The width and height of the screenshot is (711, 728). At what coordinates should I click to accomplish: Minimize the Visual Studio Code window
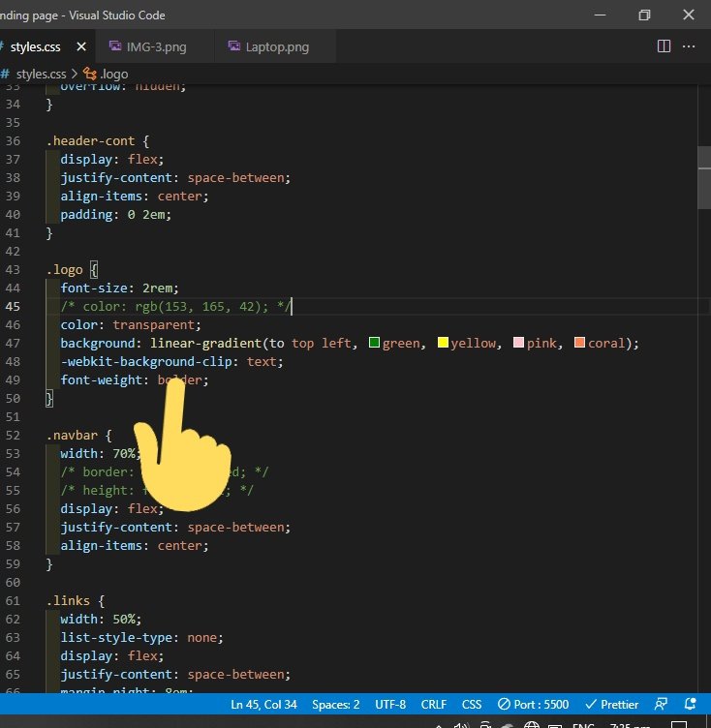[x=600, y=15]
